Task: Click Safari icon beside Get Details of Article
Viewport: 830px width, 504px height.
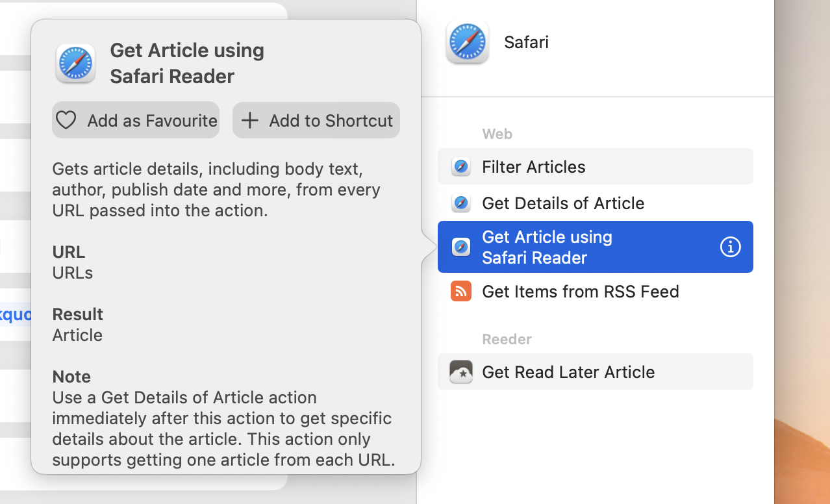Action: [461, 203]
